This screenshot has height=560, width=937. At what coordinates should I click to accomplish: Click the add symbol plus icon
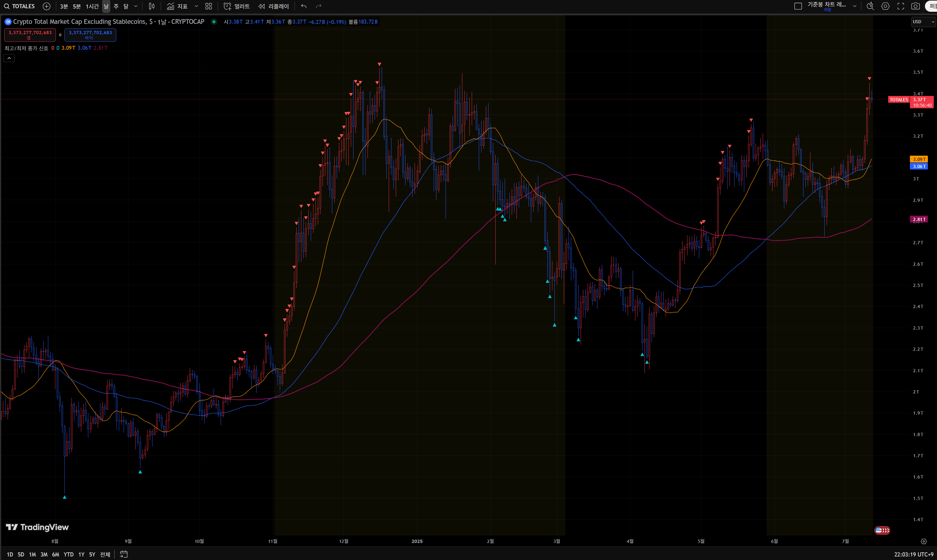[x=46, y=6]
